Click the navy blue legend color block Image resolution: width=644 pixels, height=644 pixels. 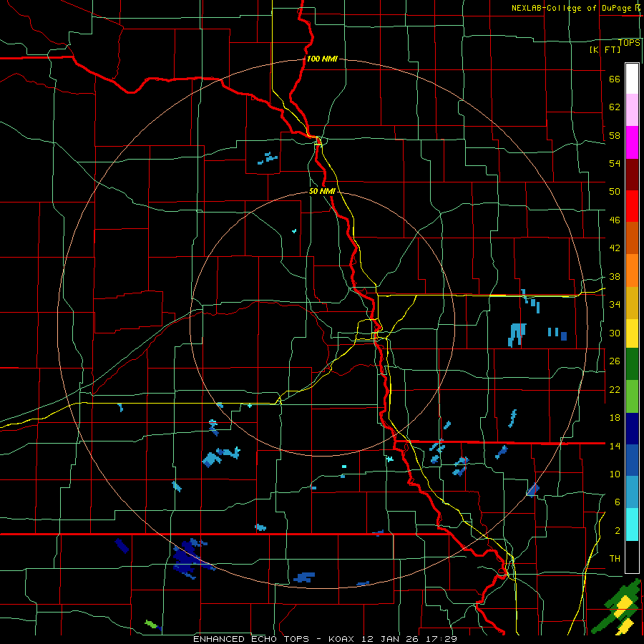pyautogui.click(x=632, y=429)
